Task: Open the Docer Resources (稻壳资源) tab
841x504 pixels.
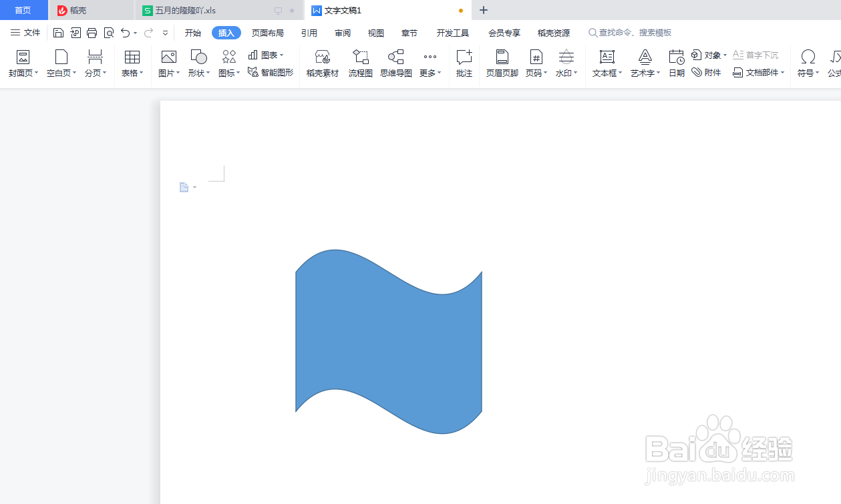Action: point(554,33)
